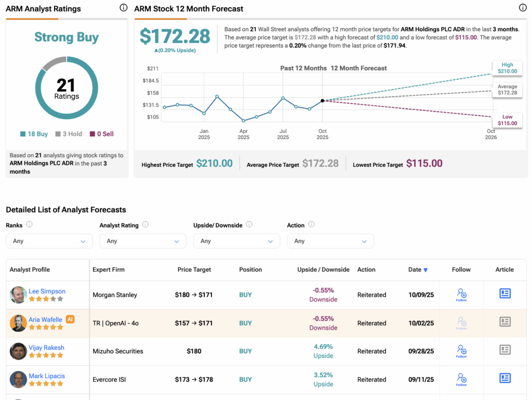Open Mark Lipacis article icon
The width and height of the screenshot is (532, 400).
(504, 378)
